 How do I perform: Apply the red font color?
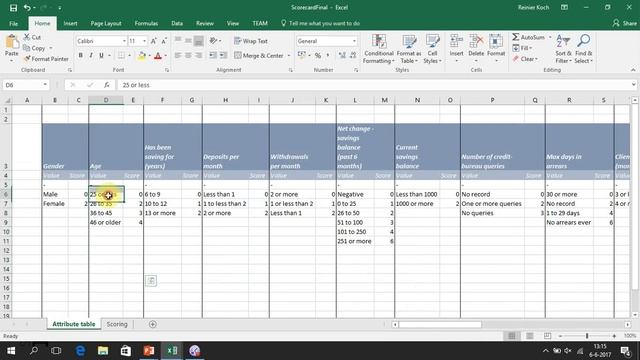point(158,56)
